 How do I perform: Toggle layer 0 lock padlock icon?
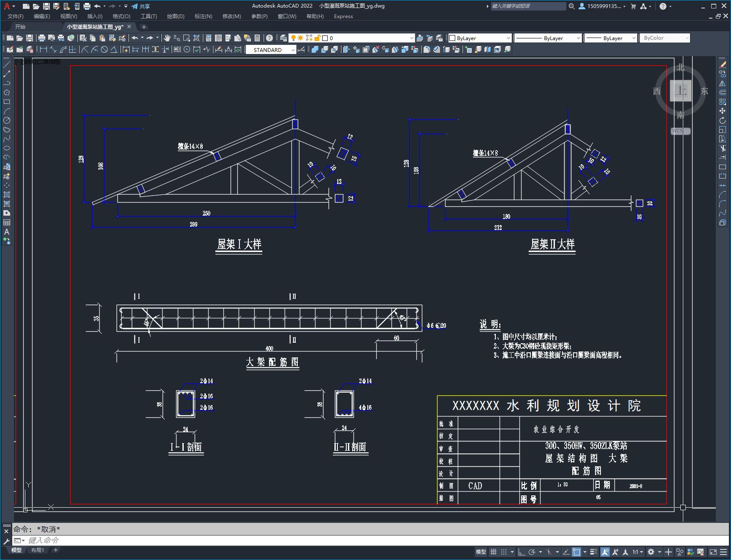click(318, 38)
